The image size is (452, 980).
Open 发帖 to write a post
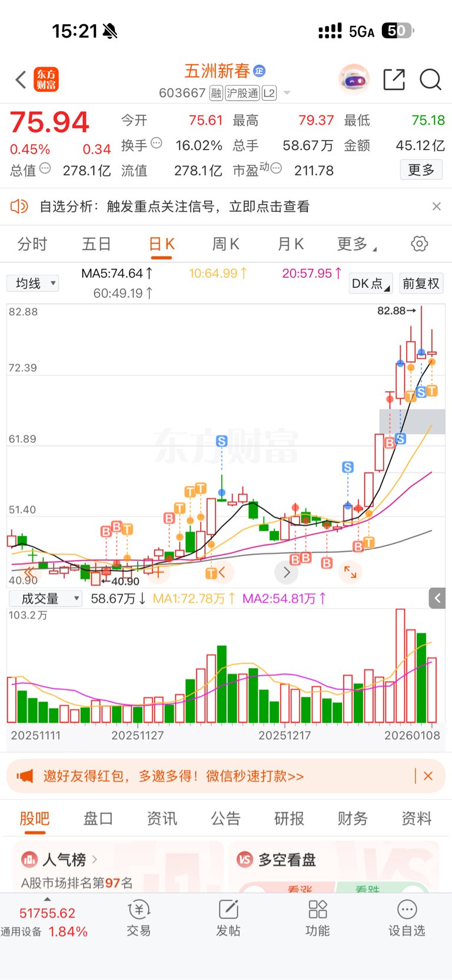click(x=228, y=918)
